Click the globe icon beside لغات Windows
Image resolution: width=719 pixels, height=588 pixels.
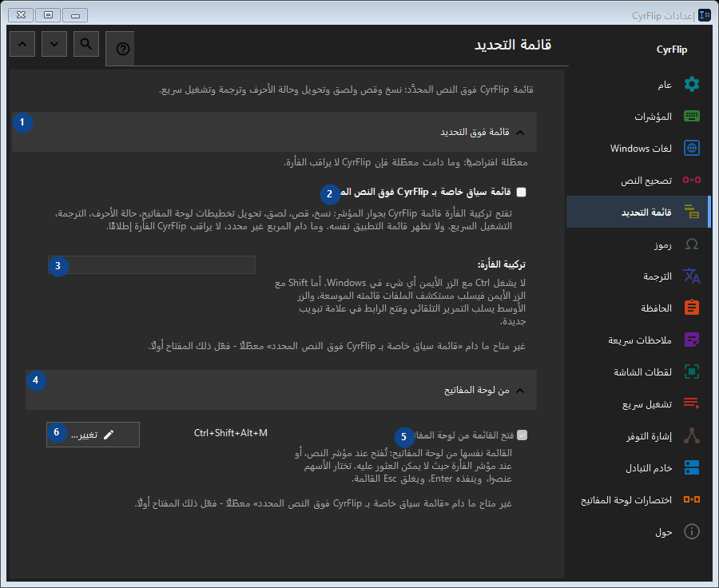(x=692, y=148)
